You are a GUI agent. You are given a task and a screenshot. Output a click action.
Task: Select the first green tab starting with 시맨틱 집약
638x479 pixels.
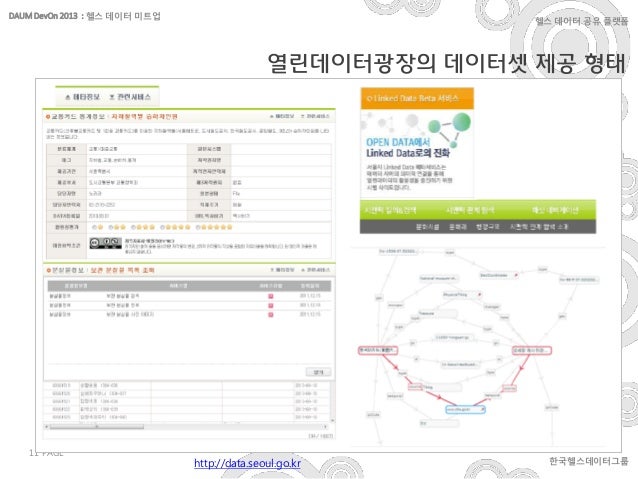pos(390,210)
